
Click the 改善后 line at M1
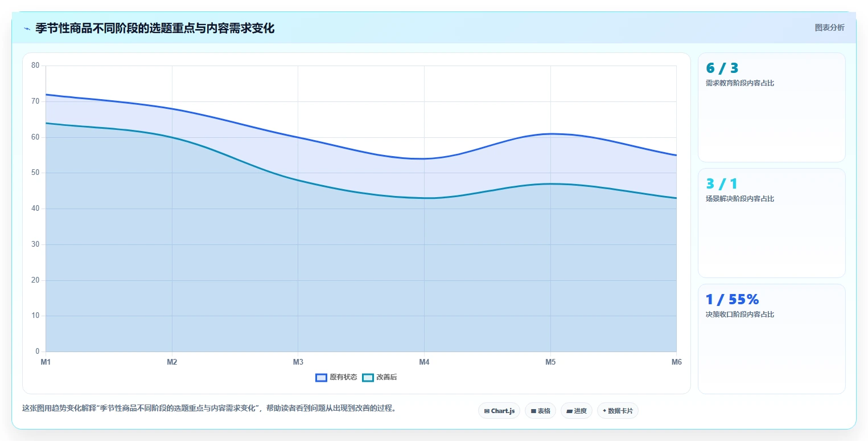[x=46, y=123]
